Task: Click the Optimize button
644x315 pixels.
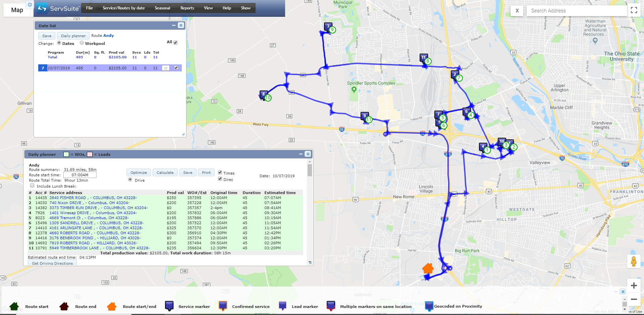Action: coord(139,173)
